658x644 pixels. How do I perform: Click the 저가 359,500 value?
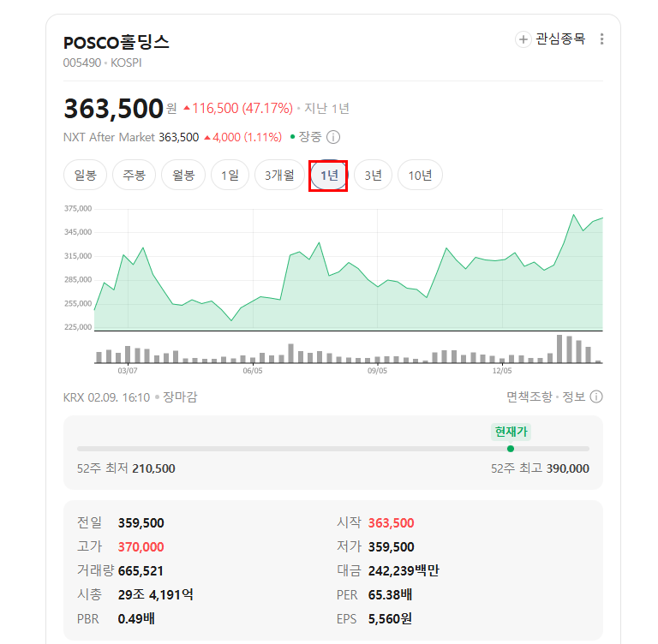[x=391, y=546]
